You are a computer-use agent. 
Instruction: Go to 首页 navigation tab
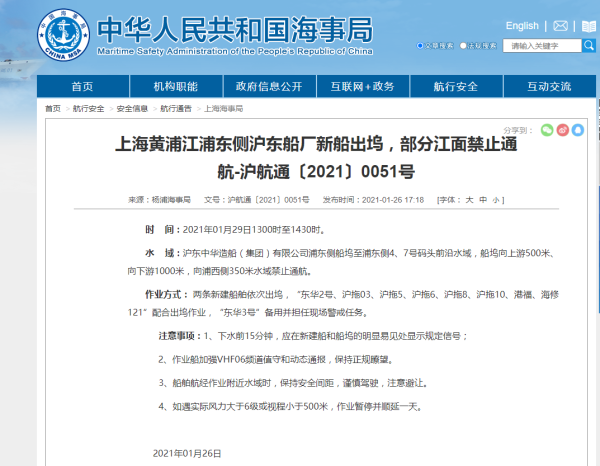82,87
